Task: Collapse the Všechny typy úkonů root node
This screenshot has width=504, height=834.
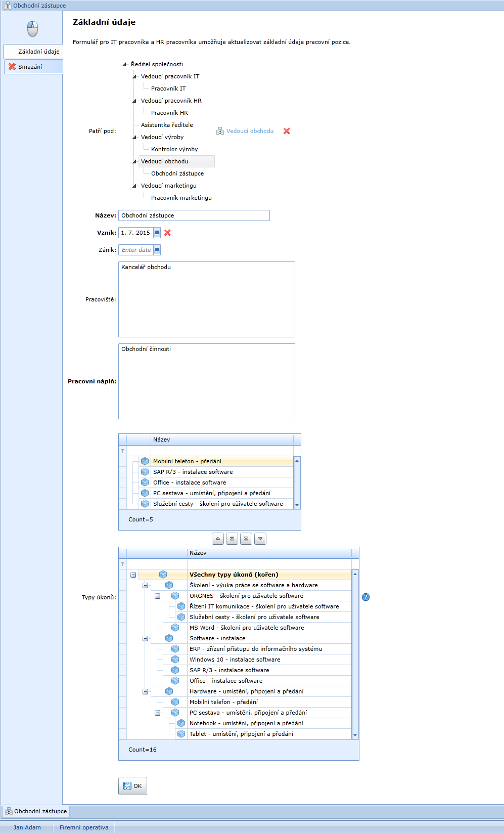Action: tap(133, 575)
